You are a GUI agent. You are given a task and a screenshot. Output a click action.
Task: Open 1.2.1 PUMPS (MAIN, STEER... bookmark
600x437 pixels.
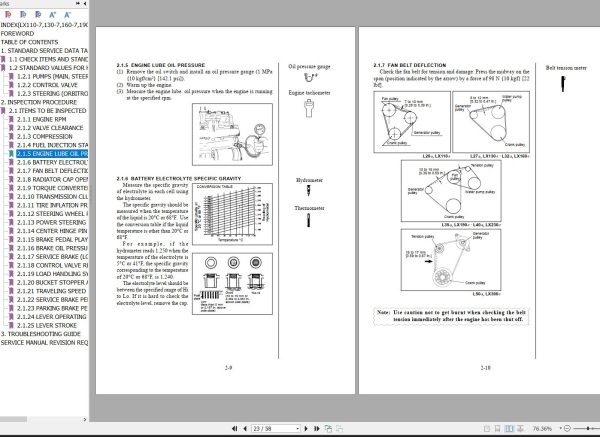[52, 77]
